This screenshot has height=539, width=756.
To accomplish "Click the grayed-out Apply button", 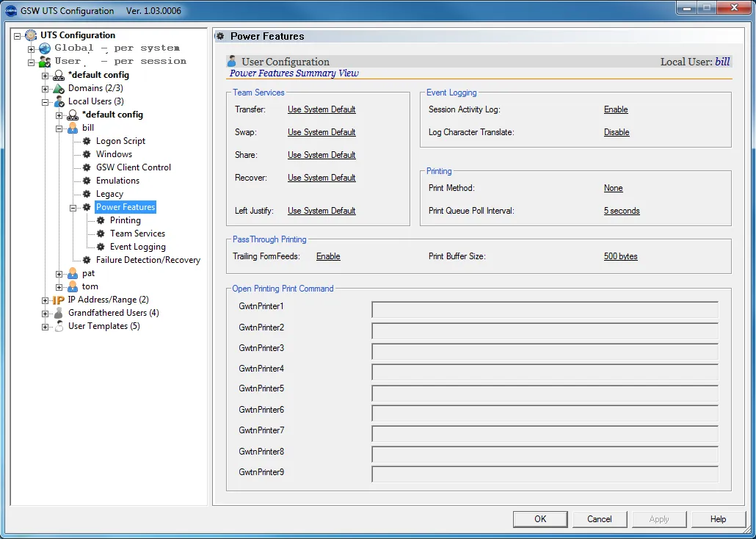I will (658, 519).
